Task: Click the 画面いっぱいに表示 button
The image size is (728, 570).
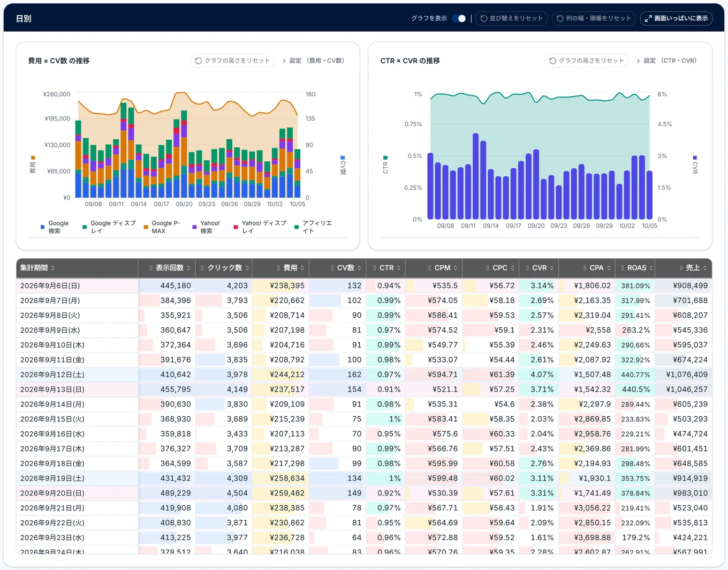Action: click(x=676, y=18)
